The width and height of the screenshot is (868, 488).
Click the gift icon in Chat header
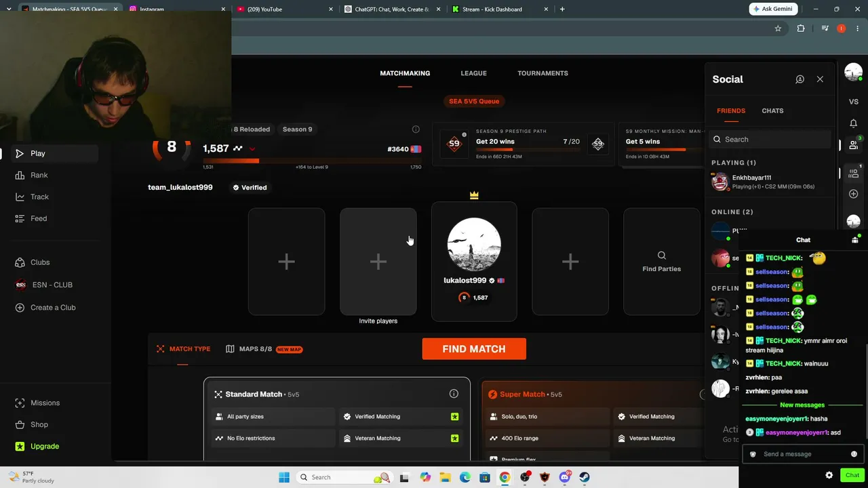click(855, 240)
